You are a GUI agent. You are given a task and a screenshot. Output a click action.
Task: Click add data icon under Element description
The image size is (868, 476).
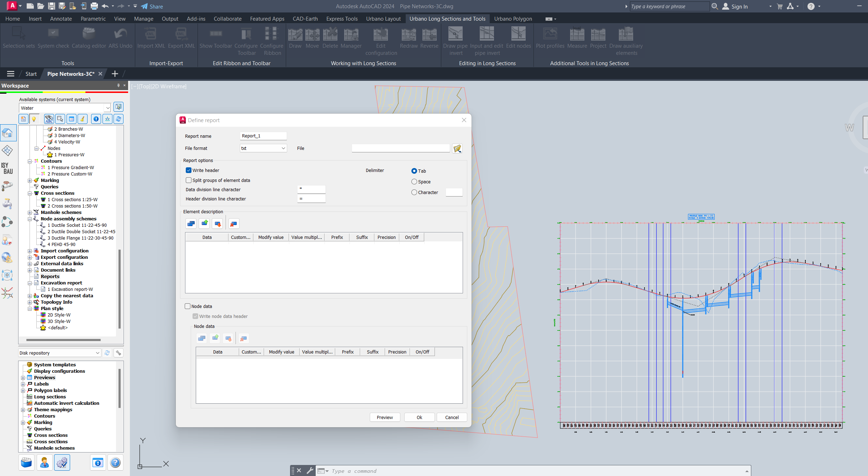click(191, 224)
